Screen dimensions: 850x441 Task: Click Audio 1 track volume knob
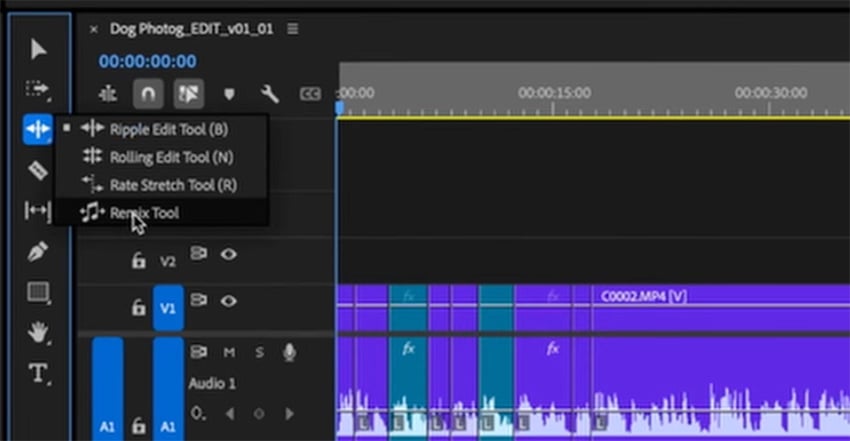[198, 414]
